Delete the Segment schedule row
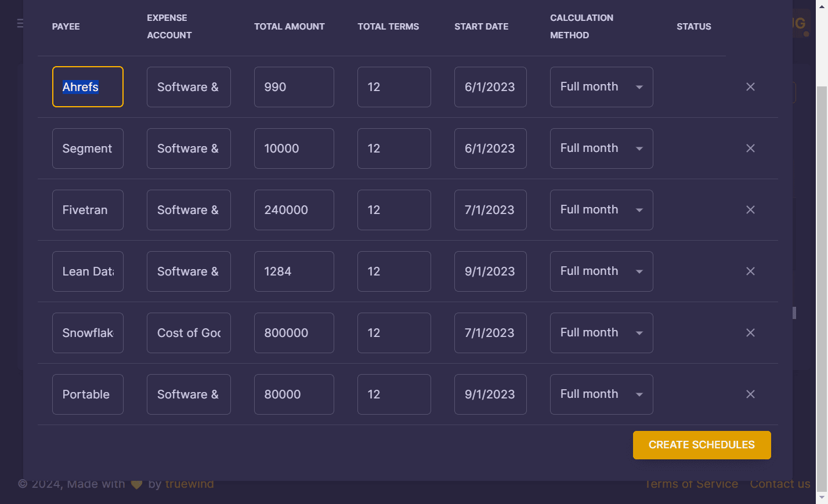Viewport: 828px width, 504px height. coord(750,148)
